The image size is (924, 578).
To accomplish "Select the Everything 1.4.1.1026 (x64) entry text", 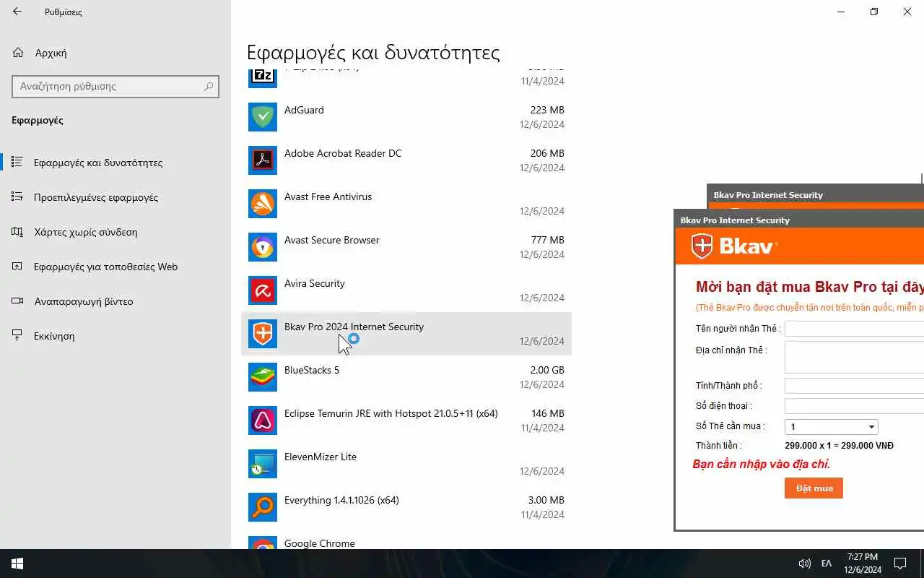I will point(341,500).
